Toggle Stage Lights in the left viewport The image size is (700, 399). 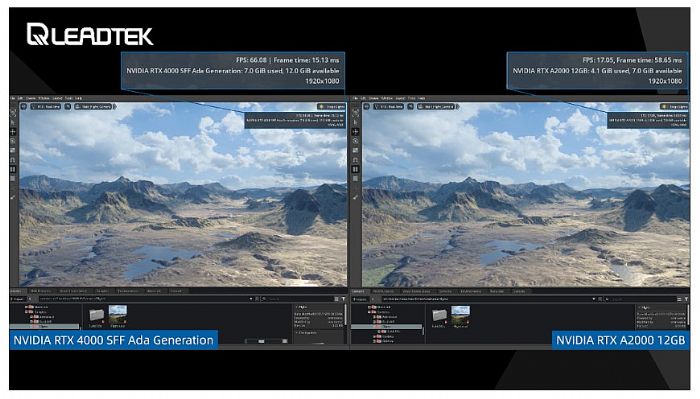[331, 107]
